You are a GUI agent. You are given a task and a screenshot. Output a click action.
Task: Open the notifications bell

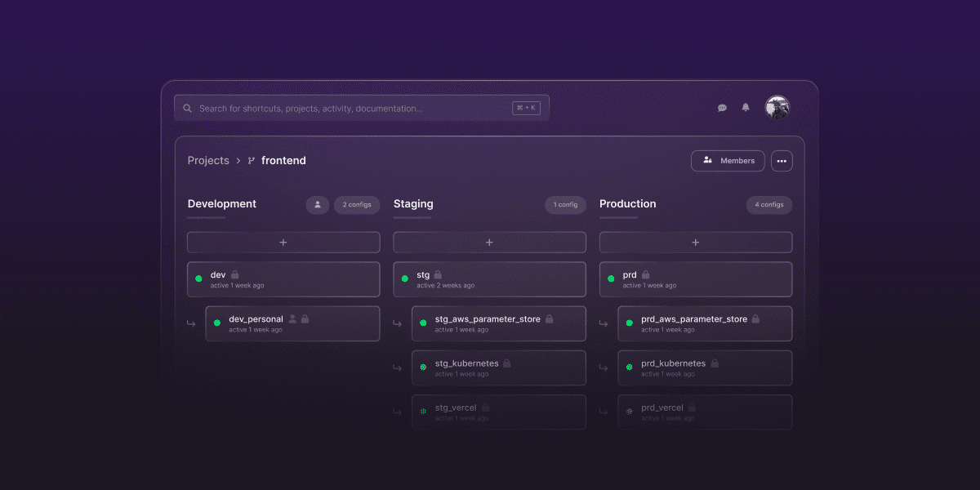click(x=746, y=108)
